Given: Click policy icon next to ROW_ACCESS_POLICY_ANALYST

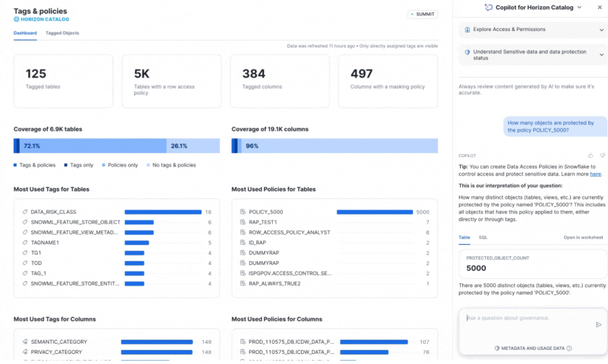Looking at the screenshot, I should click(243, 233).
